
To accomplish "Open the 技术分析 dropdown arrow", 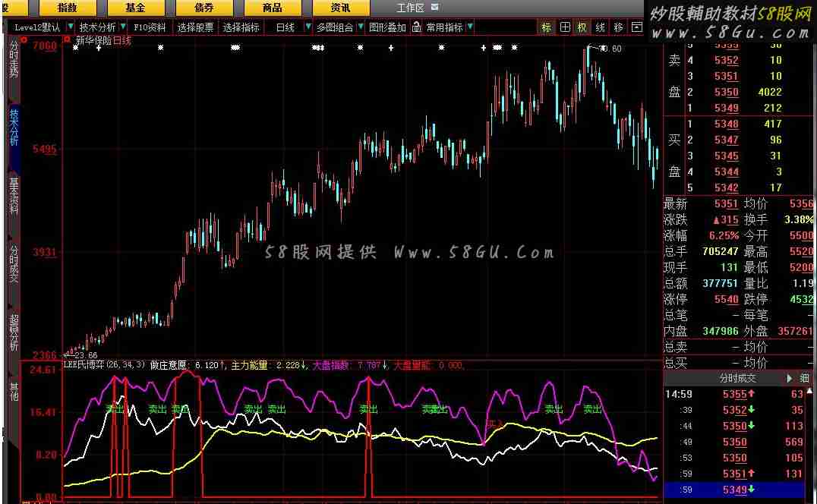I will pyautogui.click(x=123, y=27).
